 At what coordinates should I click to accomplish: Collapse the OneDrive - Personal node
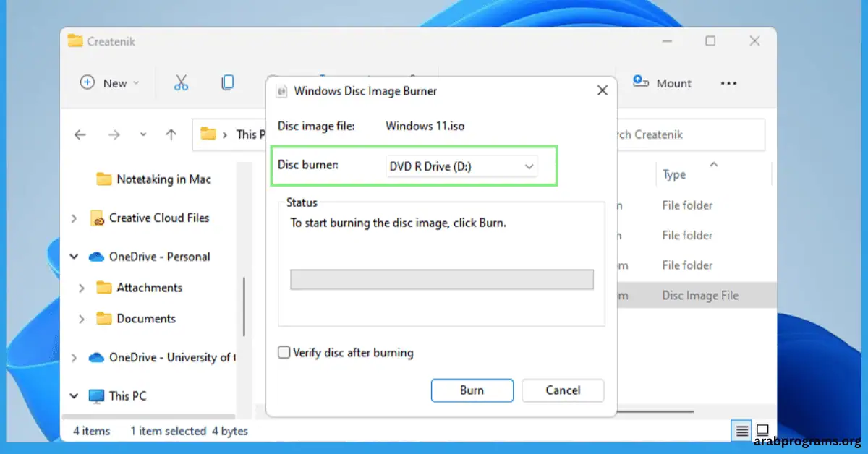(x=74, y=257)
